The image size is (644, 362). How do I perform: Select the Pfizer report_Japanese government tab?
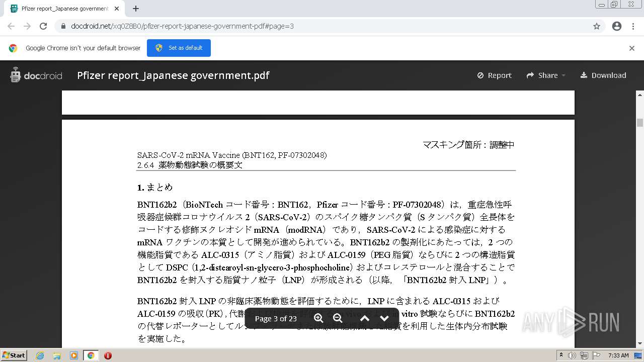point(64,9)
